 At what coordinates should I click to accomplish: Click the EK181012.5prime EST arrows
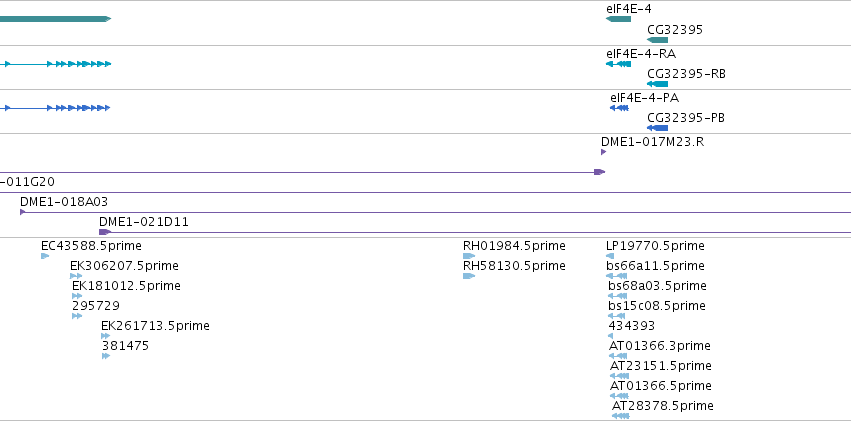tap(77, 296)
